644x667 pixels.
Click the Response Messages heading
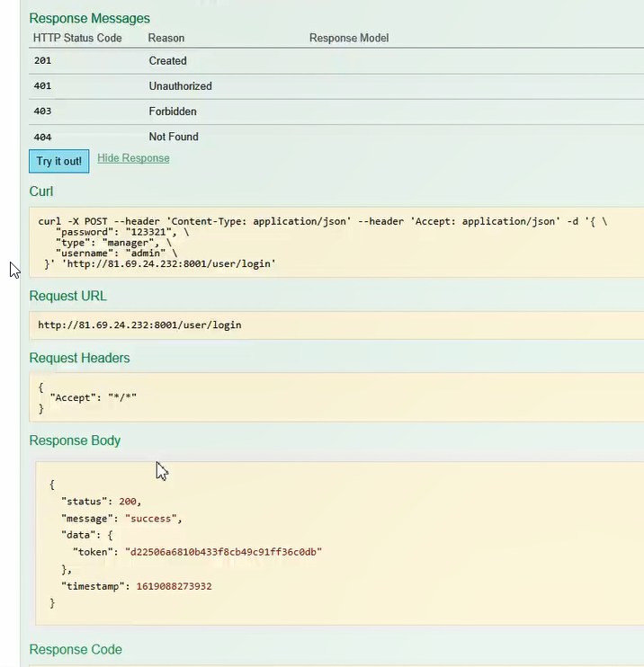coord(89,18)
